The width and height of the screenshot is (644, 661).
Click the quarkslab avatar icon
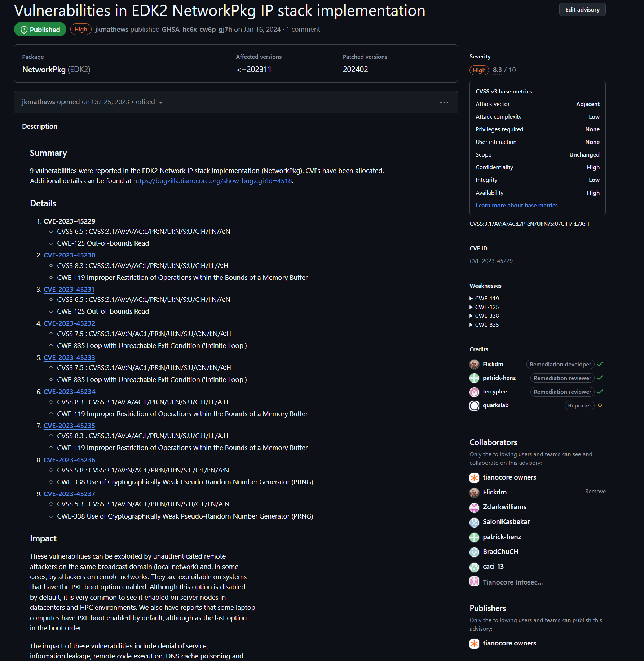coord(474,406)
